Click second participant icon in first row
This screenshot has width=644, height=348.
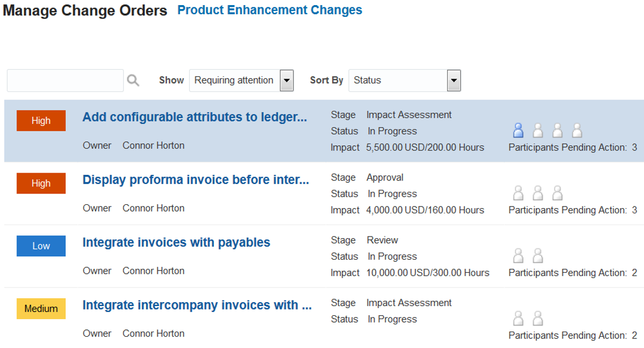point(538,131)
